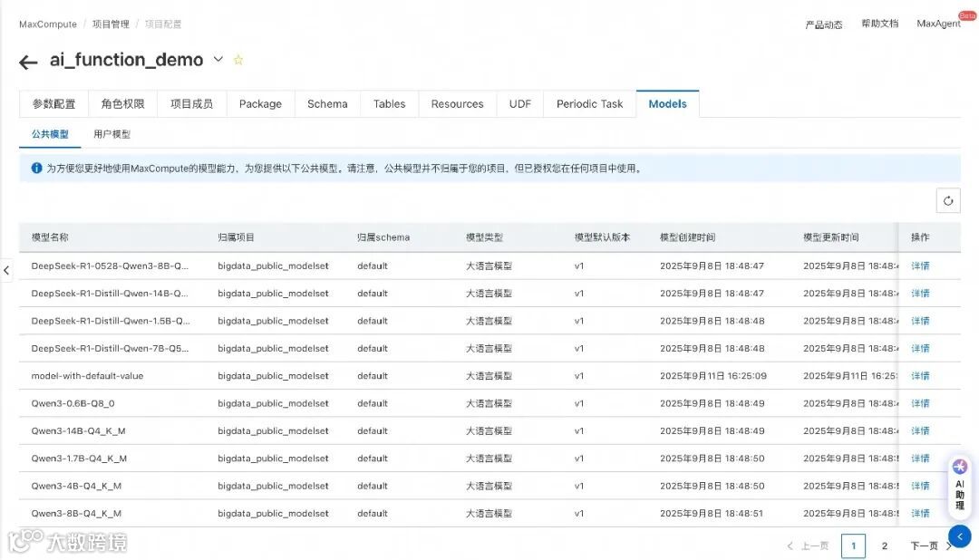Refresh the public model list
979x560 pixels.
(948, 200)
